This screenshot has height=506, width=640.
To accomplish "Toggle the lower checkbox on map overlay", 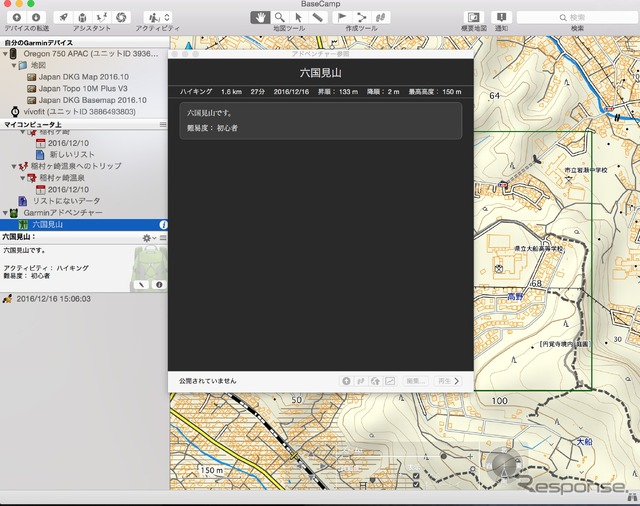I will click(416, 484).
